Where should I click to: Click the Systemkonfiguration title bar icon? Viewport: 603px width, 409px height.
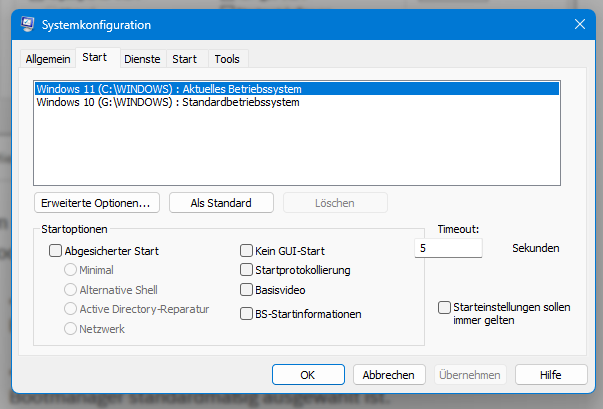click(27, 24)
